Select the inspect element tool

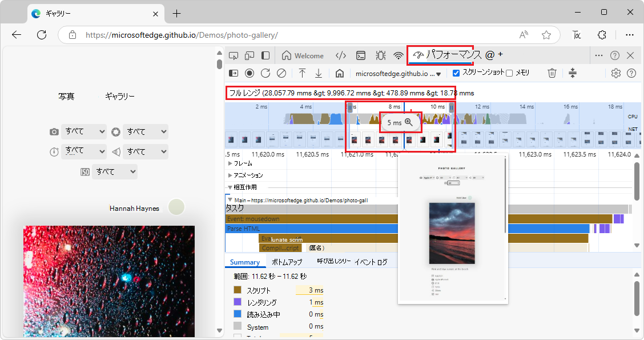pyautogui.click(x=233, y=55)
